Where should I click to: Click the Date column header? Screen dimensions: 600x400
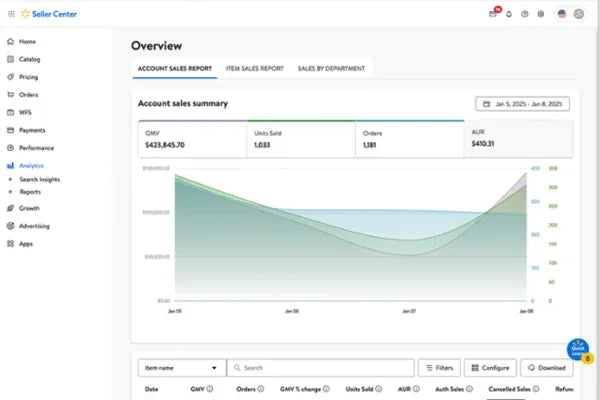point(152,389)
